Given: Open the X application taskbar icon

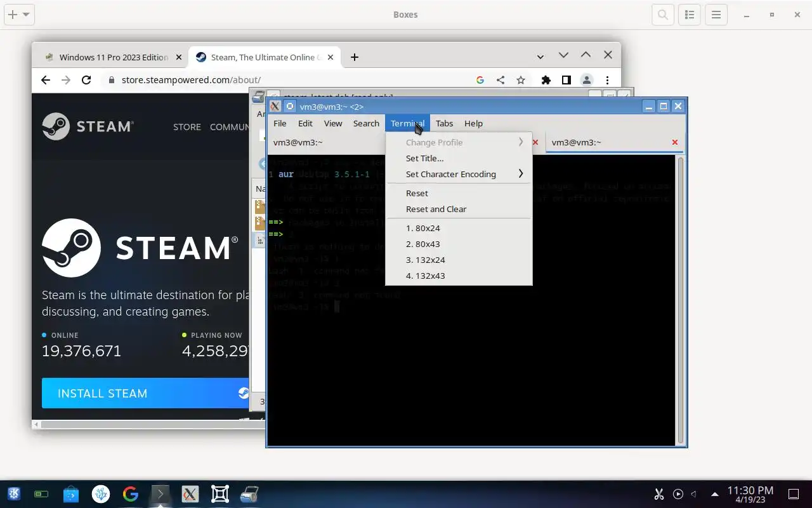Looking at the screenshot, I should click(190, 494).
